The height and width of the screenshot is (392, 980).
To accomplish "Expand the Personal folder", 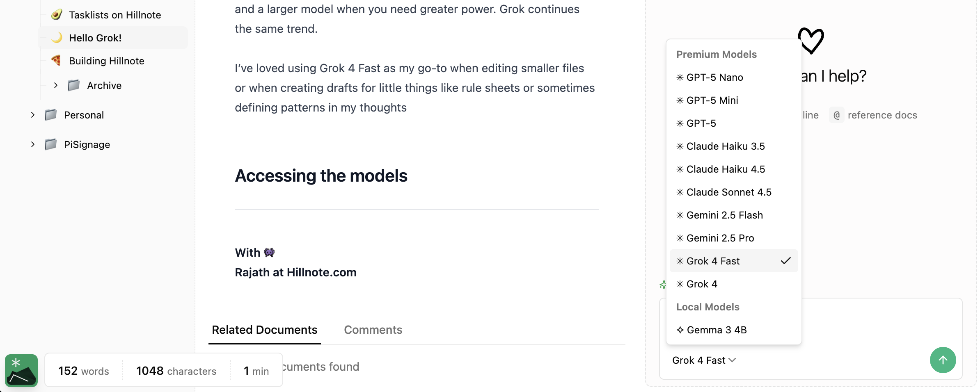I will click(33, 115).
